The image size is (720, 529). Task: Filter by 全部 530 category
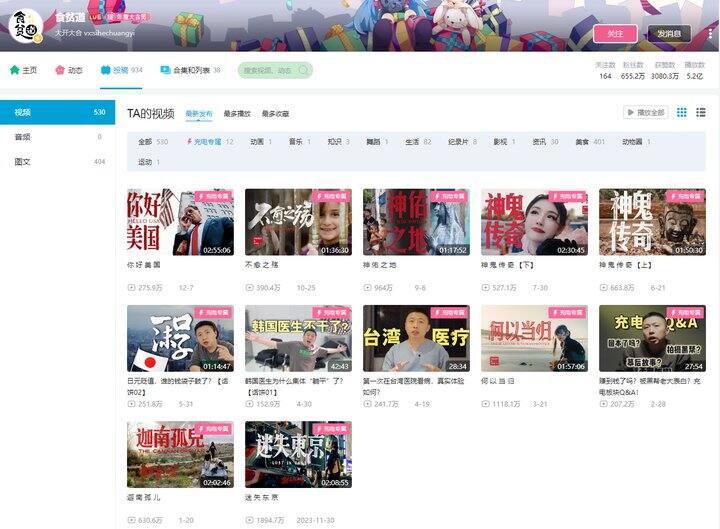pyautogui.click(x=153, y=142)
